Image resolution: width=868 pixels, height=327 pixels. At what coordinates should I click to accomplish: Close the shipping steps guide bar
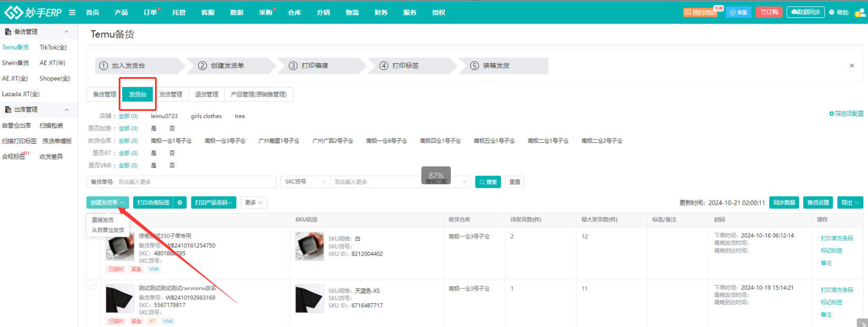852,66
